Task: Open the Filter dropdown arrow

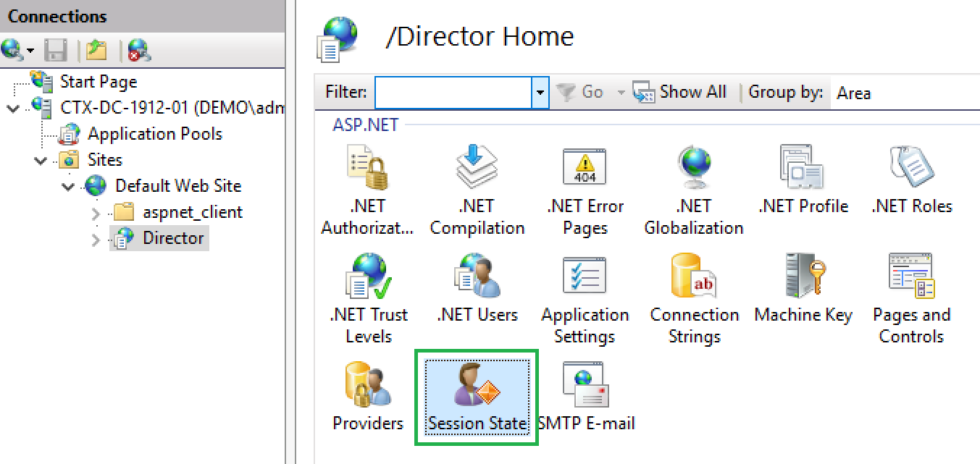Action: [x=540, y=93]
